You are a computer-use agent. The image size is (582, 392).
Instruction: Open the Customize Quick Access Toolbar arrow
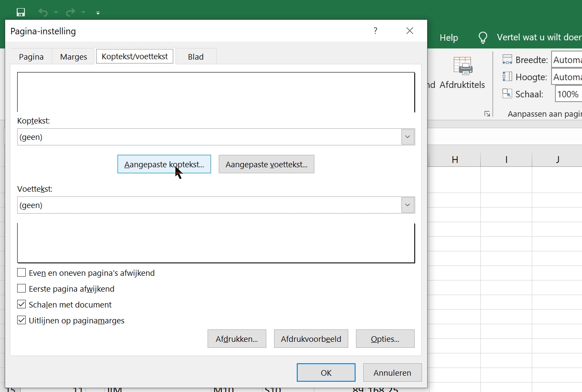coord(98,13)
